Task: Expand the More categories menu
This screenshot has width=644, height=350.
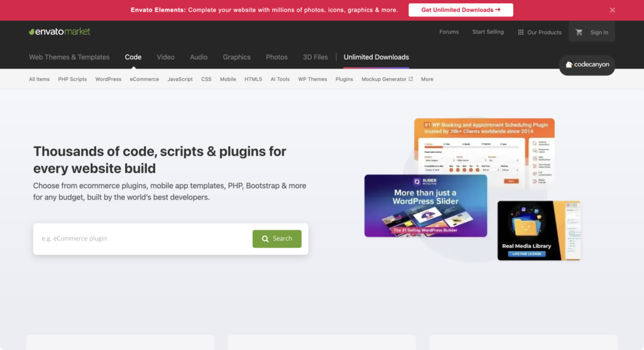Action: [427, 79]
